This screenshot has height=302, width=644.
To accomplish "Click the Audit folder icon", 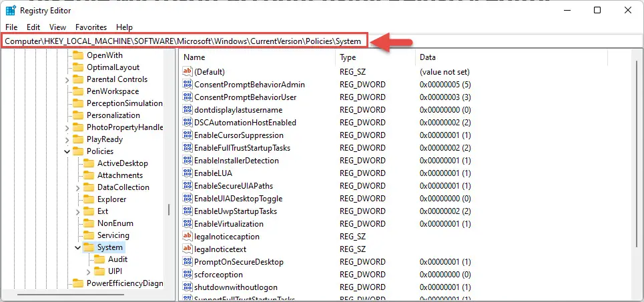I will tap(99, 259).
